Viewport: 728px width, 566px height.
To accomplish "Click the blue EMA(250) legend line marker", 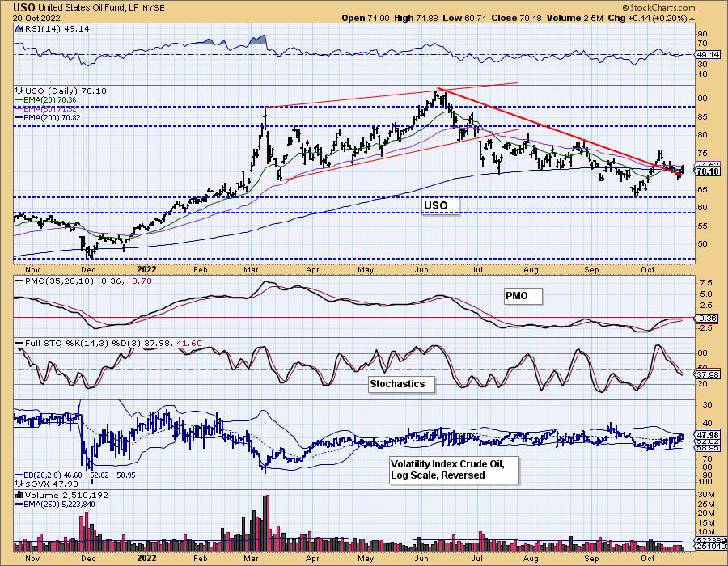I will tap(19, 505).
